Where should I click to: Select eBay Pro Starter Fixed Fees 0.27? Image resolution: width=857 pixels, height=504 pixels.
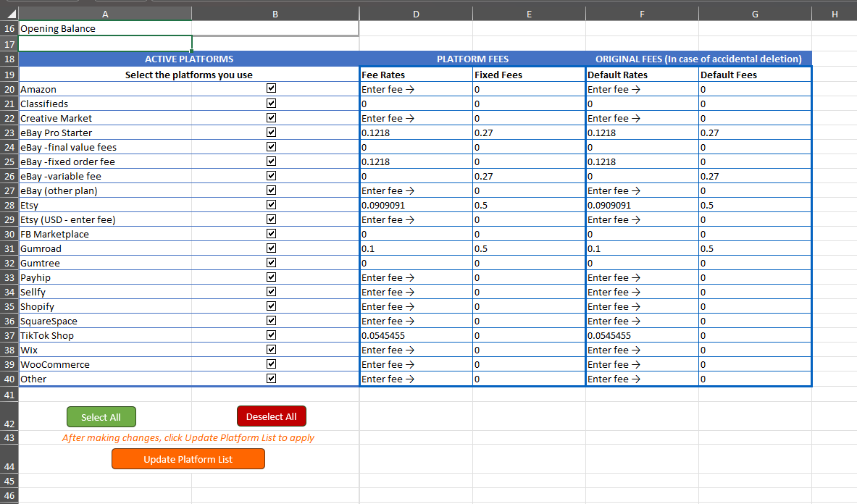[529, 133]
